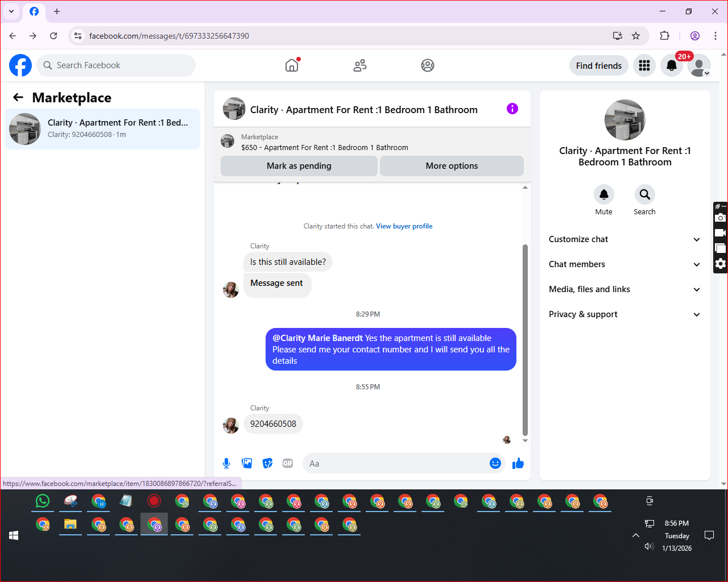Search in conversation using magnifier icon
The height and width of the screenshot is (582, 728).
click(x=645, y=194)
